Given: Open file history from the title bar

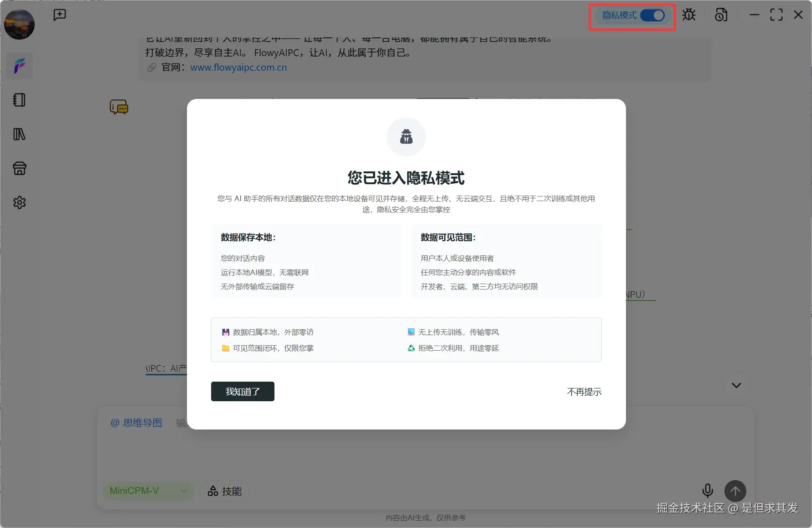Looking at the screenshot, I should pos(721,15).
